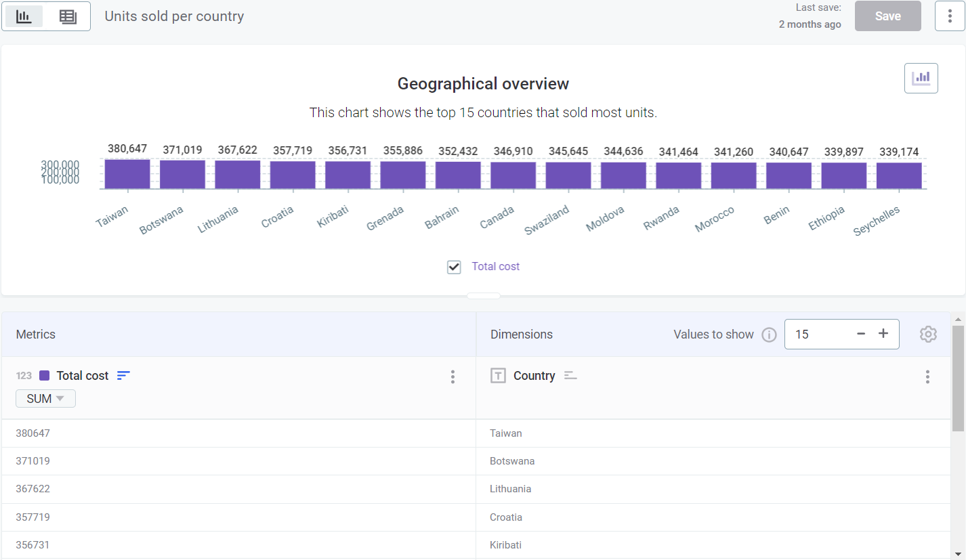Screen dimensions: 966x560
Task: Select the Values to show input field
Action: point(816,334)
